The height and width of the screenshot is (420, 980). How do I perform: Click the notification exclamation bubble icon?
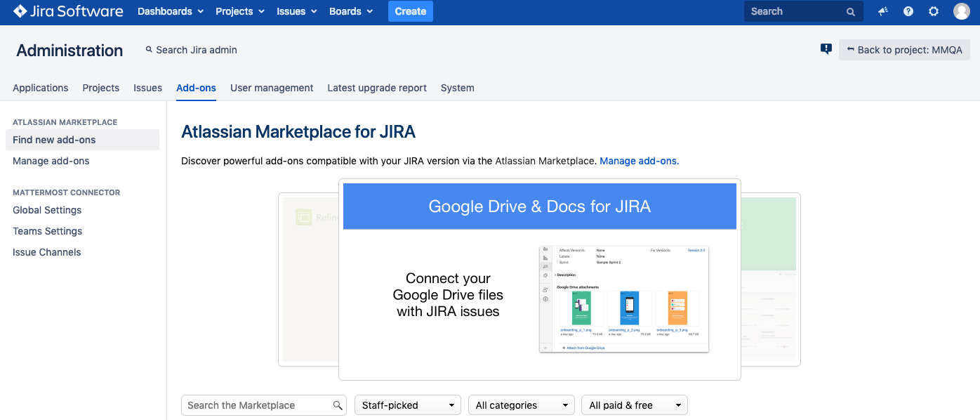[x=826, y=49]
